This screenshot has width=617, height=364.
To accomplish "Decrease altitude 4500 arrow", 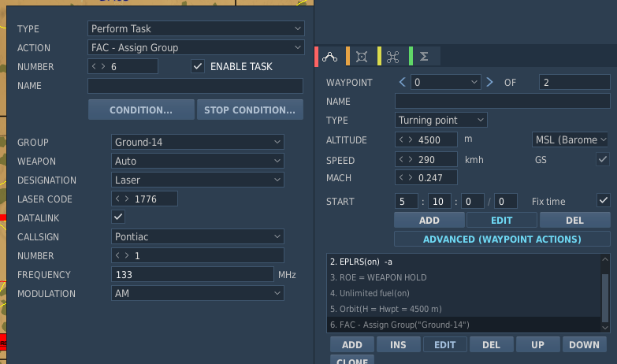I will 401,139.
